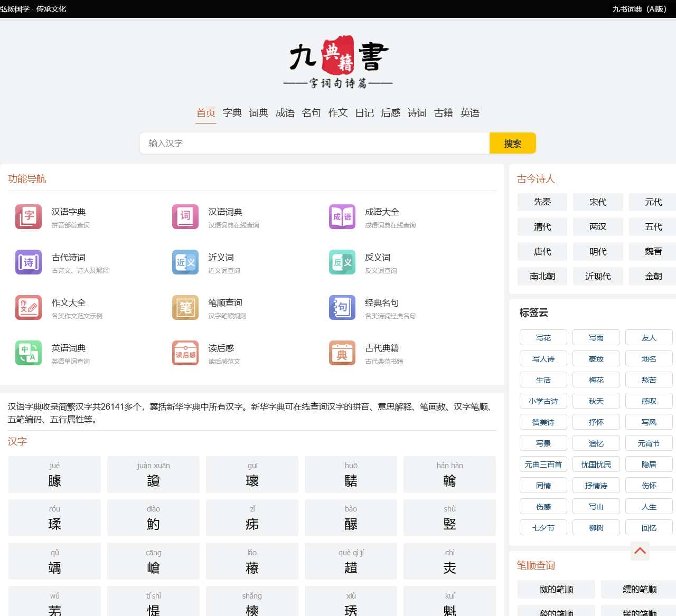
Task: Click the 输入汉字 search input field
Action: point(315,143)
